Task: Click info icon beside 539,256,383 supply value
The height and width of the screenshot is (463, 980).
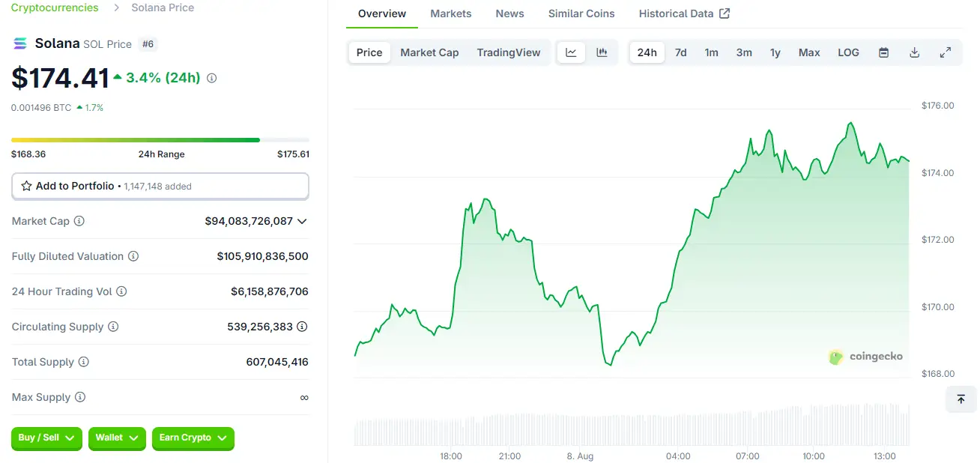Action: [302, 327]
